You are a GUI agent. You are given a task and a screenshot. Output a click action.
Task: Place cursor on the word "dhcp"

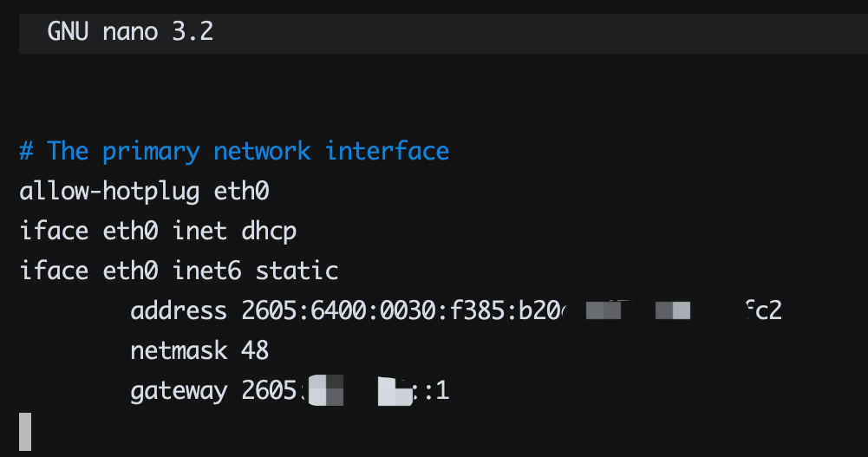click(269, 231)
